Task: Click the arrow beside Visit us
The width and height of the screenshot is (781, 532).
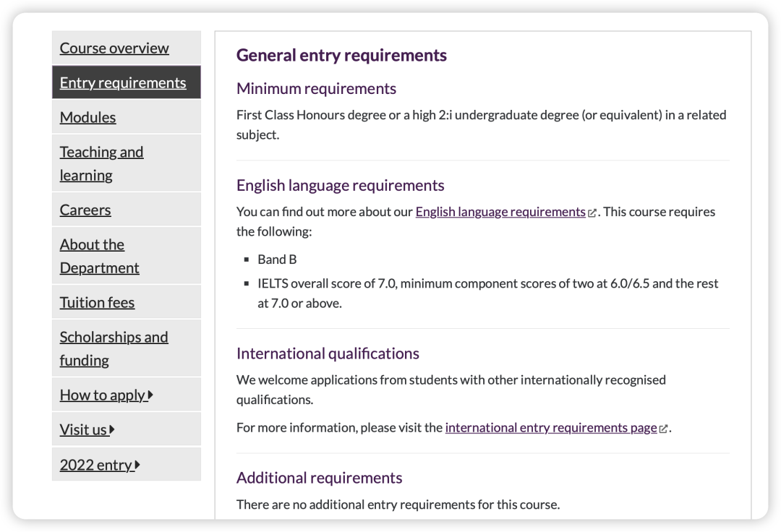Action: tap(112, 429)
